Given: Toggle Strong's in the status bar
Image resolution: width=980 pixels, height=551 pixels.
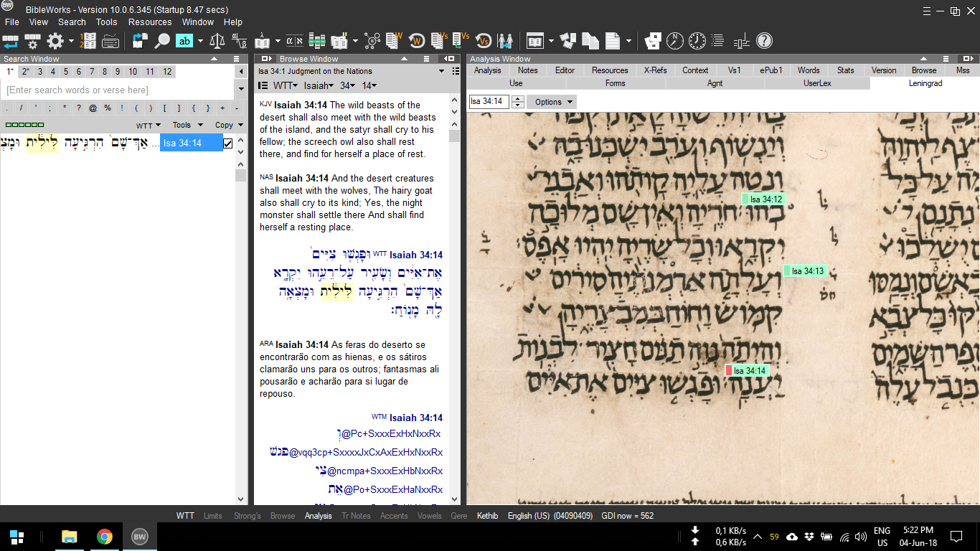Looking at the screenshot, I should pyautogui.click(x=248, y=516).
